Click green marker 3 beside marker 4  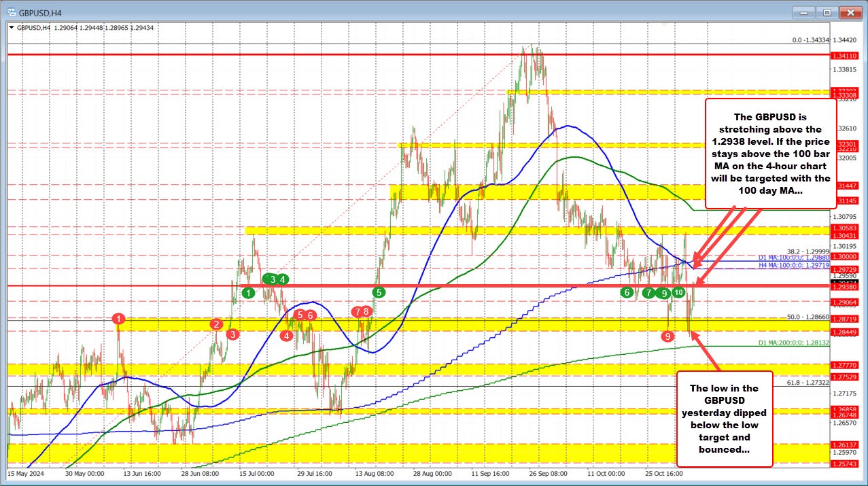(273, 279)
